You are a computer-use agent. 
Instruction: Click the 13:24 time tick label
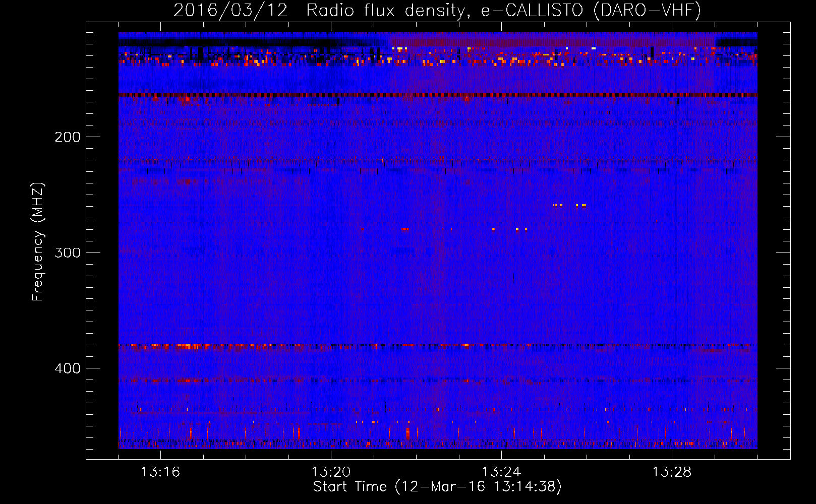click(x=501, y=472)
